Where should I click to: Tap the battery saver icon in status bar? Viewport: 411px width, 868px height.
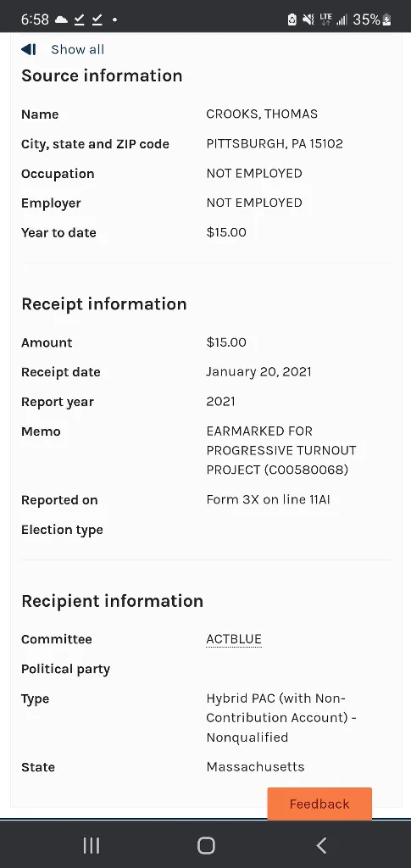(292, 19)
